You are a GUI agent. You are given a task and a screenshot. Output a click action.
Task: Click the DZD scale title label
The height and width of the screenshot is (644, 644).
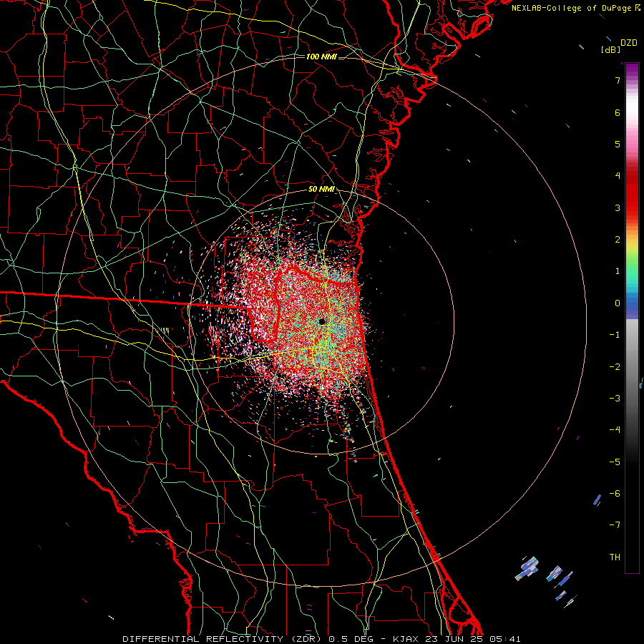(629, 42)
